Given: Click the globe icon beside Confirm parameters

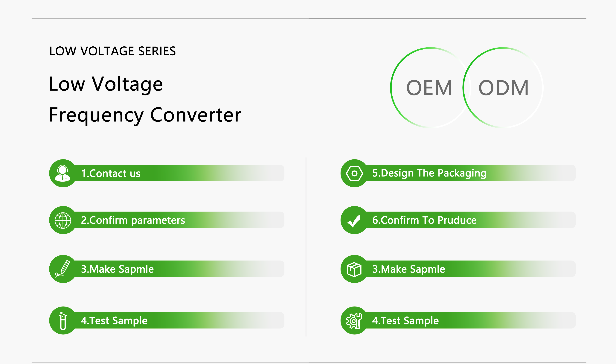Looking at the screenshot, I should pyautogui.click(x=63, y=220).
